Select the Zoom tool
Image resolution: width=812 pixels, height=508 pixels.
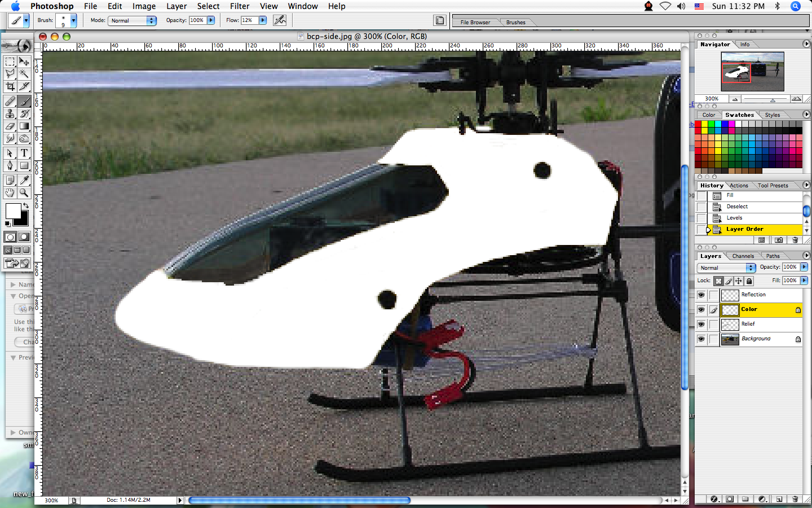click(24, 193)
